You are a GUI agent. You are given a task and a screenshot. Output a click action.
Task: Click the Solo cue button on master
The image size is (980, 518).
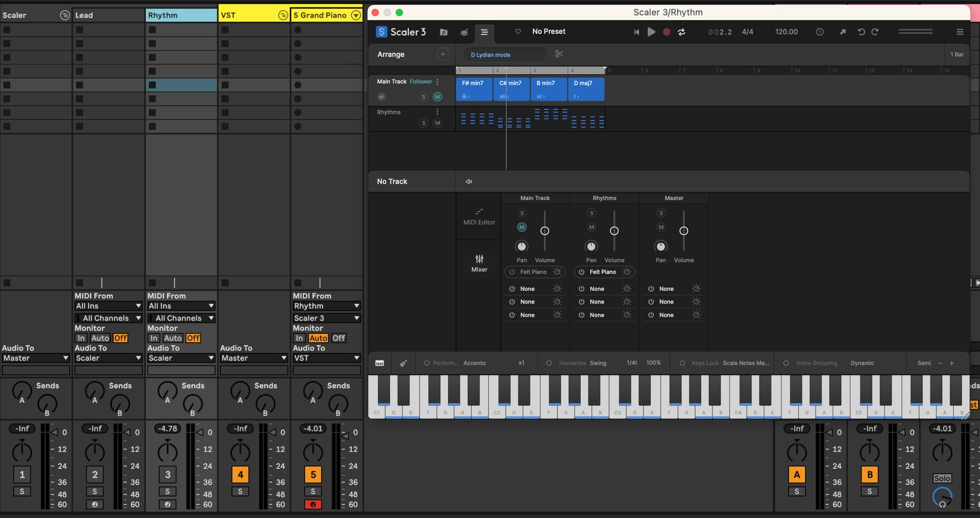[x=942, y=478]
